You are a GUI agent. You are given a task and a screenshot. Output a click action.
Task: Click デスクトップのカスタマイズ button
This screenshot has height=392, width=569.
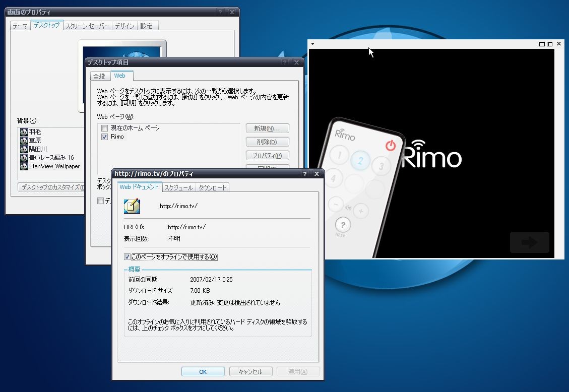coord(51,187)
